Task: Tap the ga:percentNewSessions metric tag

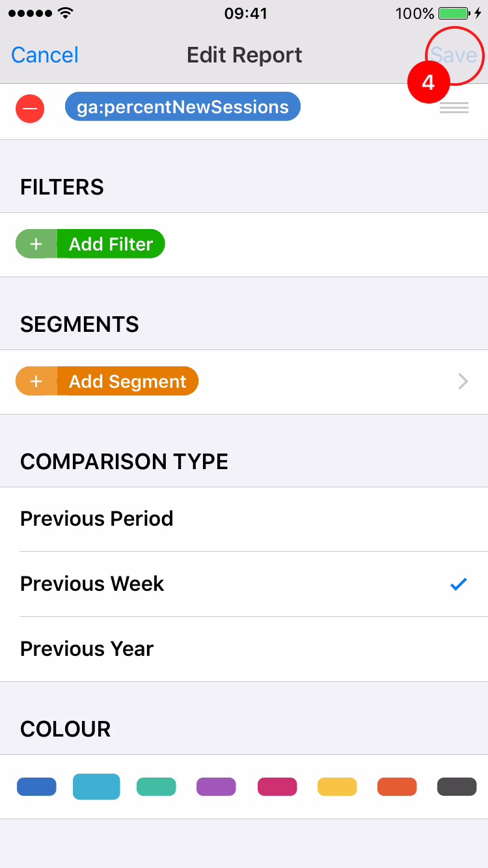Action: click(183, 107)
